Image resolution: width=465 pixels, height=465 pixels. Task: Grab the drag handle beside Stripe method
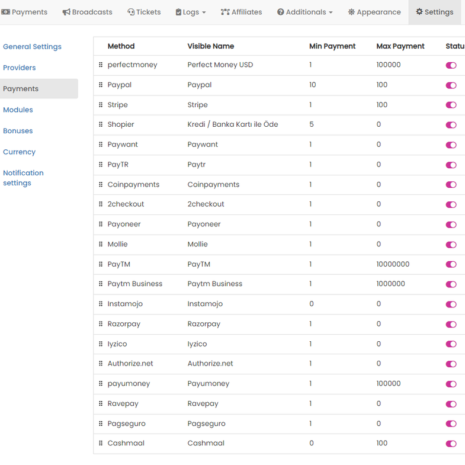tap(100, 105)
